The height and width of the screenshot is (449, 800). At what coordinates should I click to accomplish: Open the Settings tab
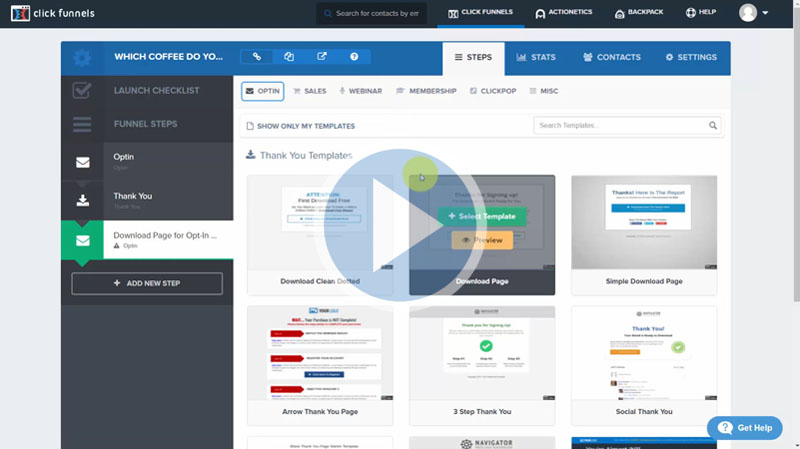click(690, 57)
